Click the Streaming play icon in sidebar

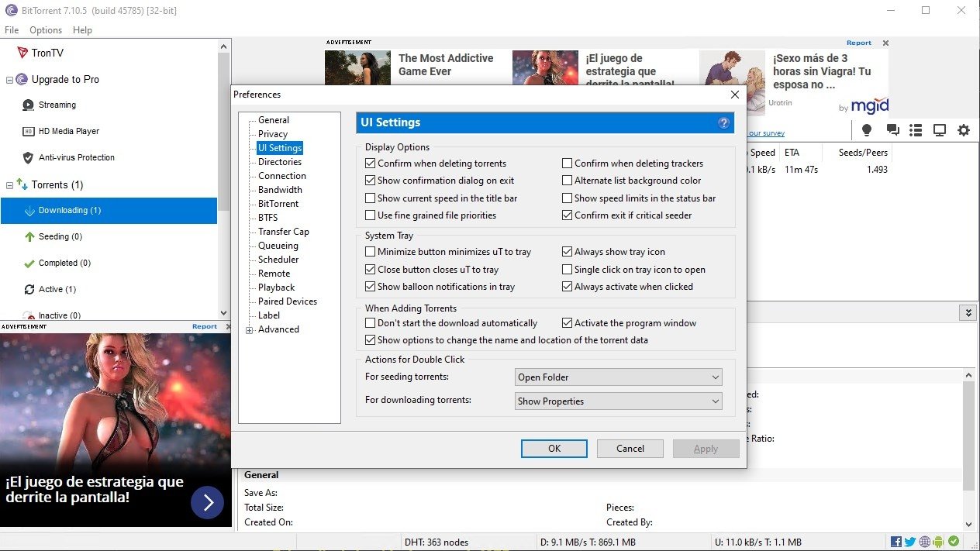(29, 105)
